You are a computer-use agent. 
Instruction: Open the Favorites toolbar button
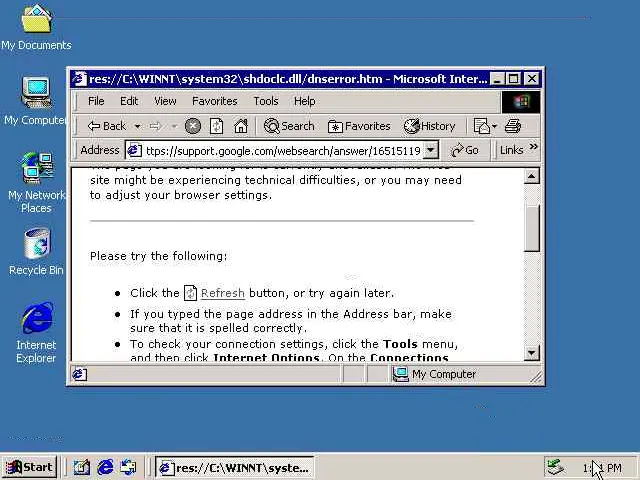[359, 126]
